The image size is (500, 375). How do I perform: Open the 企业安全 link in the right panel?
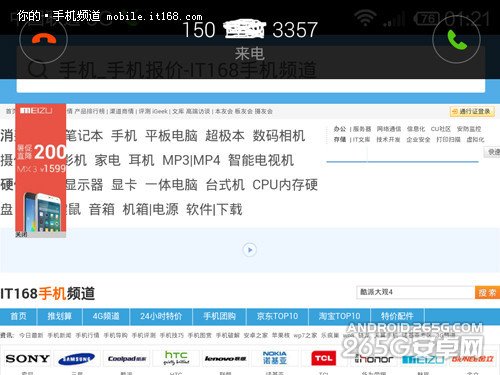pos(418,140)
